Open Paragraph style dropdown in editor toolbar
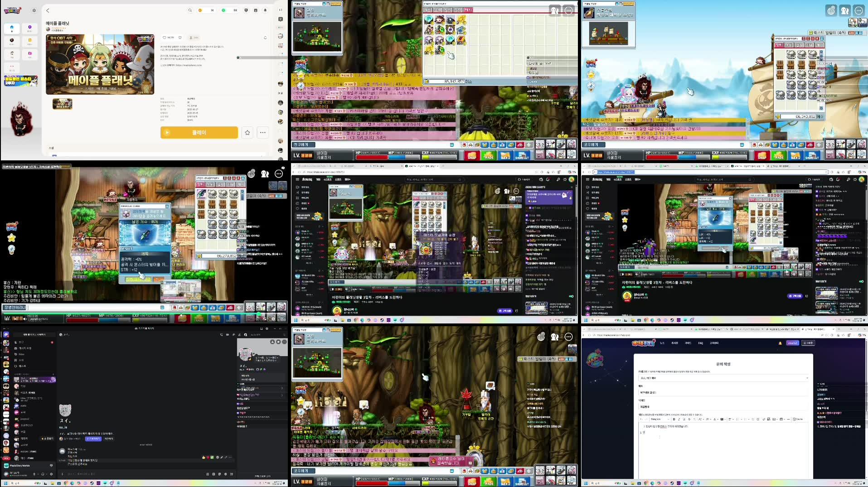 (659, 419)
